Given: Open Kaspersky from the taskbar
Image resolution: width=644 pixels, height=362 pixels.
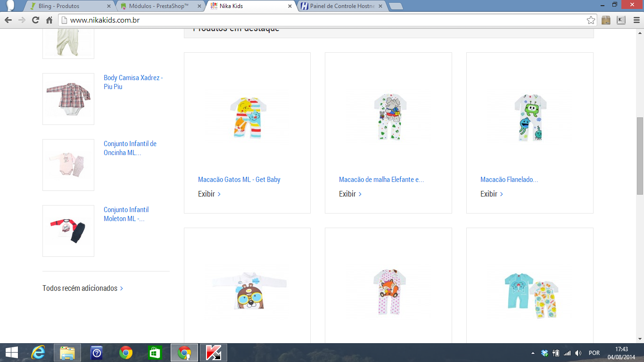Looking at the screenshot, I should point(214,353).
